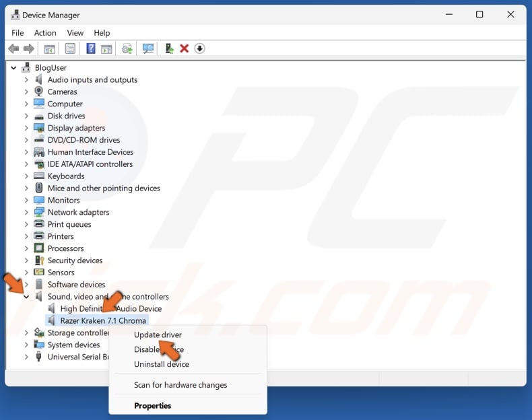The image size is (532, 420).
Task: Click the Keyboards category icon
Action: [x=39, y=176]
